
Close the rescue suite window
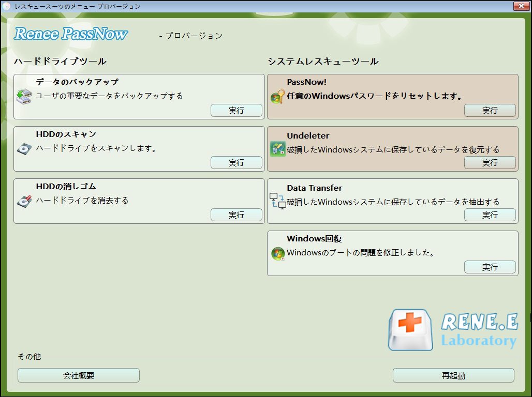click(522, 6)
